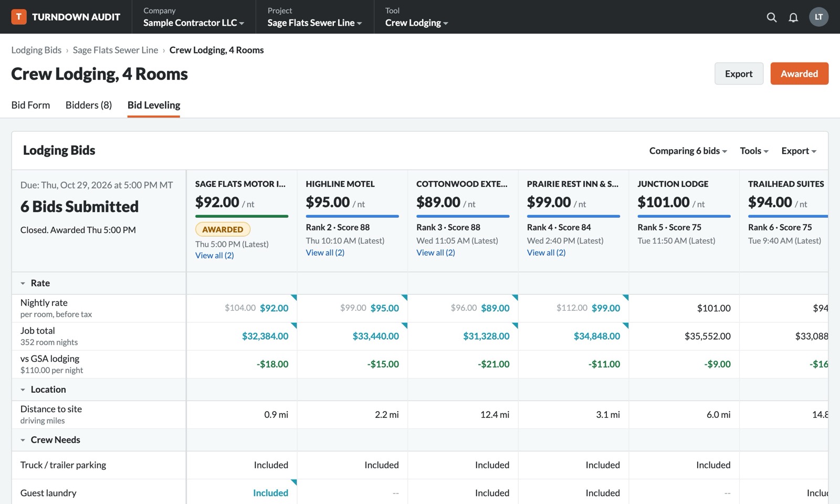Switch to the Bidders (8) tab
This screenshot has height=504, width=840.
tap(89, 105)
